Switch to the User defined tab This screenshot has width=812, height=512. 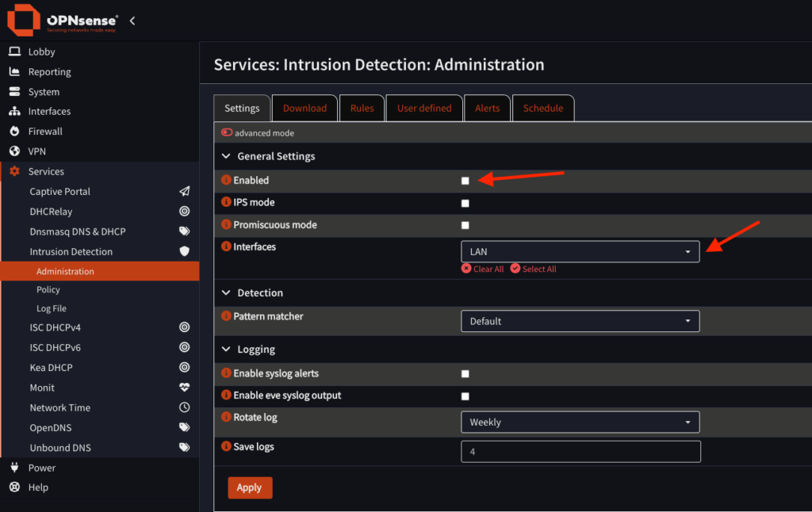(424, 109)
